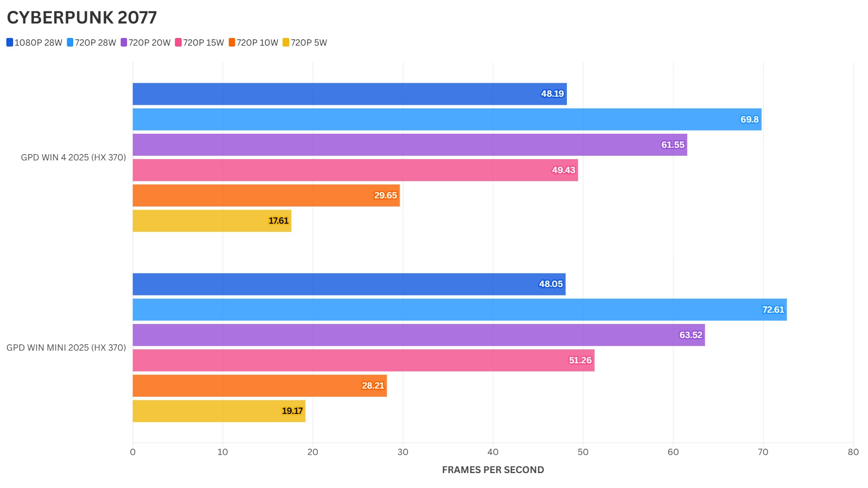Viewport: 868px width, 488px height.
Task: Select the 69.8 light blue bar
Action: pyautogui.click(x=447, y=119)
